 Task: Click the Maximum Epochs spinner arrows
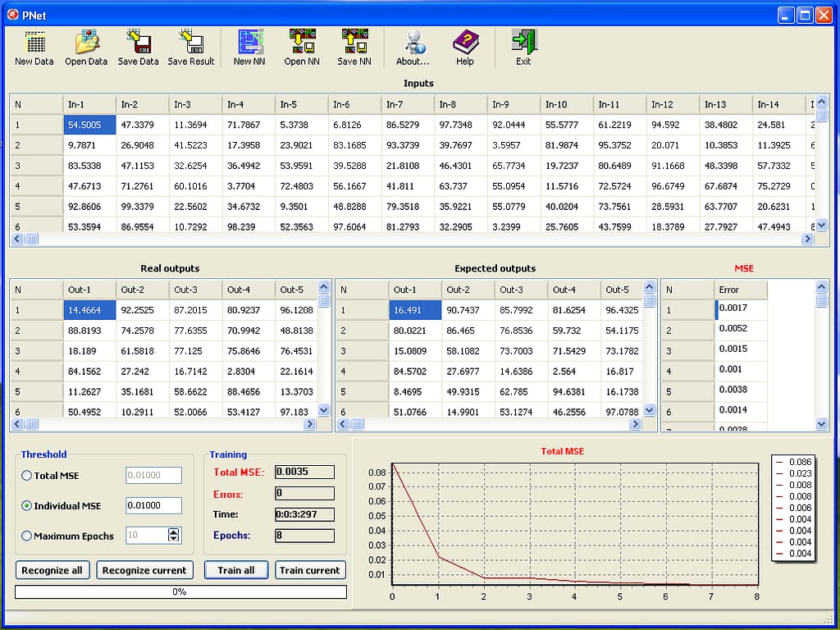coord(174,535)
